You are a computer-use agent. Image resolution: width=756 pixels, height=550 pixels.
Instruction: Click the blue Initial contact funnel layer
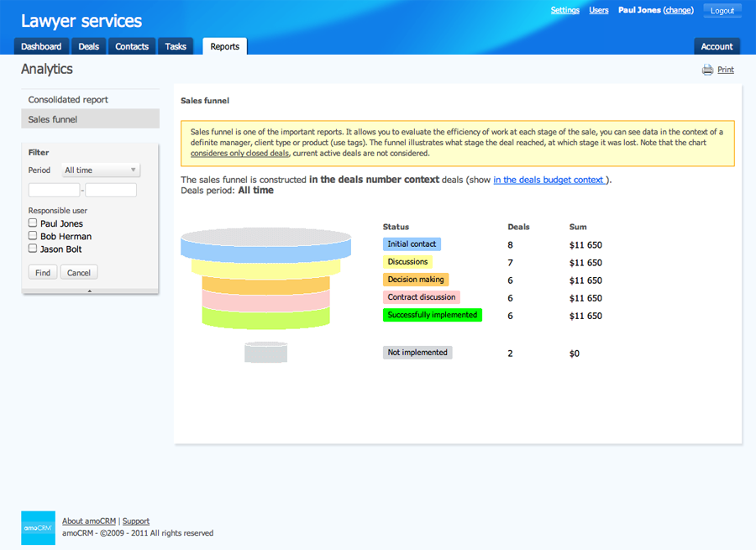(265, 248)
